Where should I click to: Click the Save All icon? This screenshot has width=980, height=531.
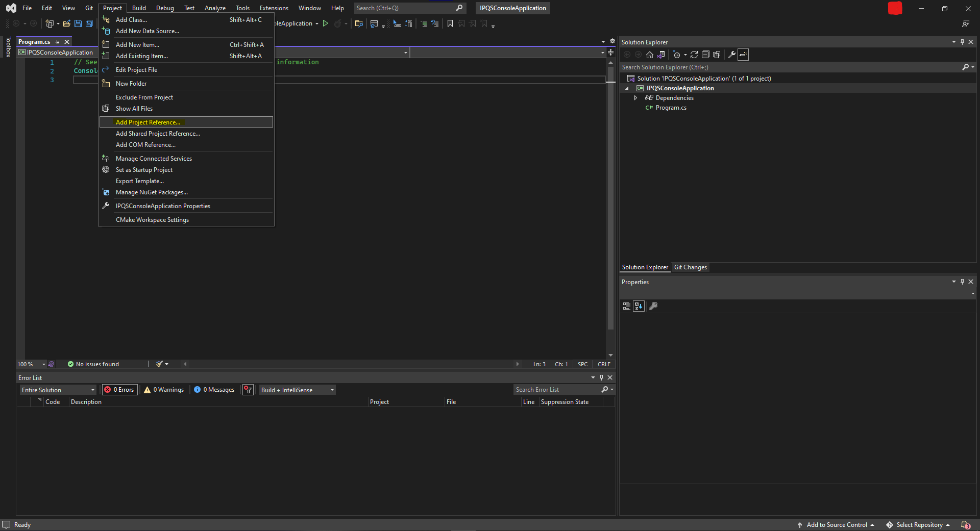point(89,23)
